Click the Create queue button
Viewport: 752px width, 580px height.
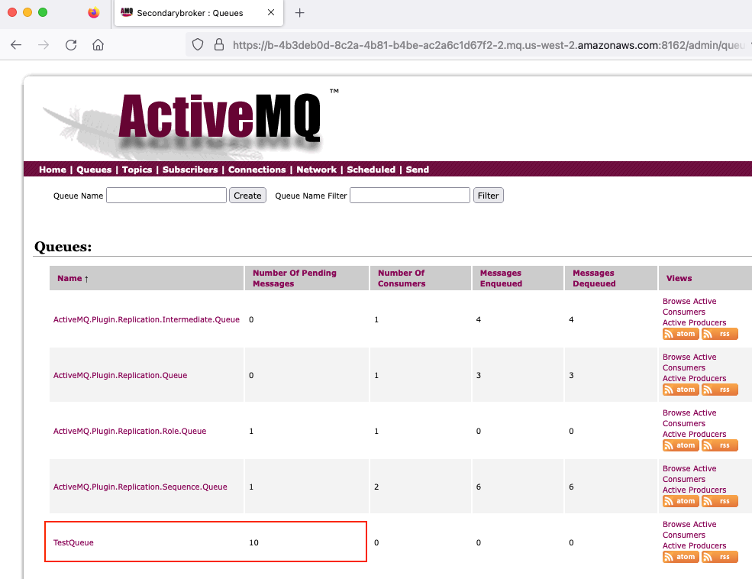[247, 195]
